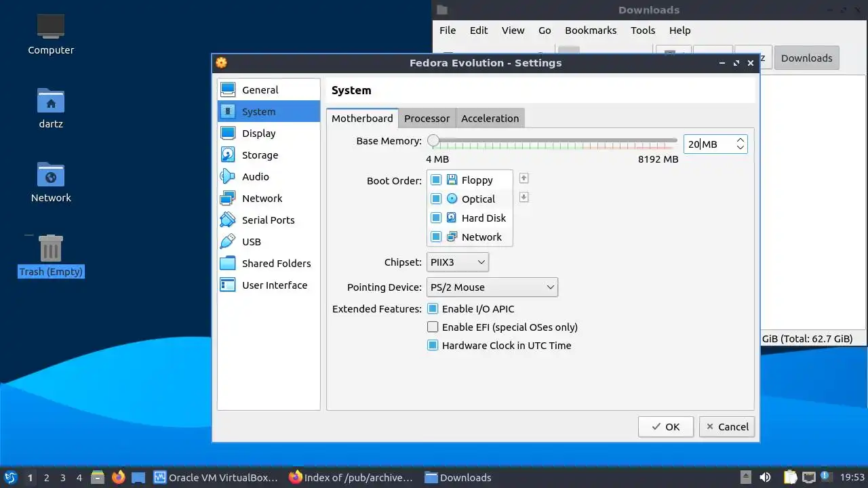Switch to the Processor tab
868x488 pixels.
click(x=427, y=119)
